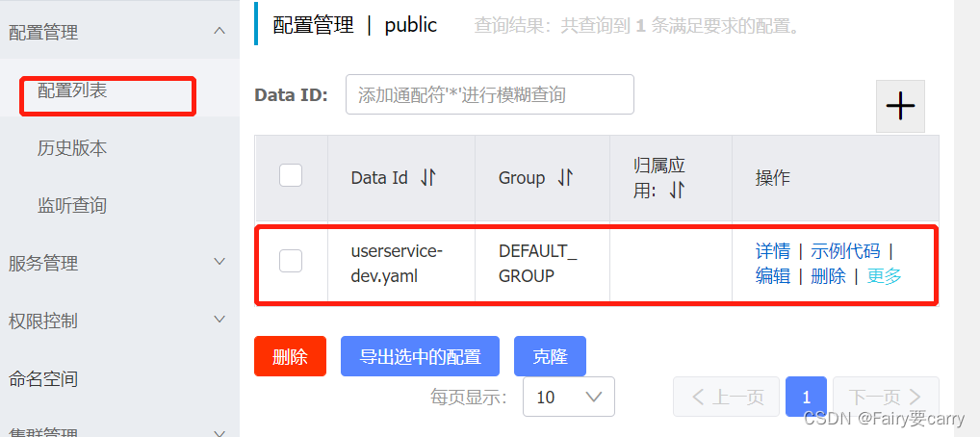Click the plus icon to add configuration

point(900,106)
